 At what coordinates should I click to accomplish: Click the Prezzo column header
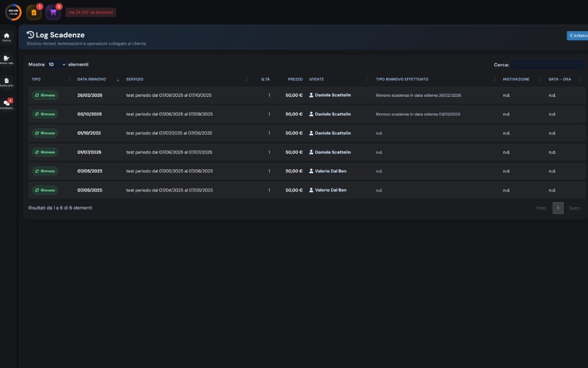click(x=295, y=79)
